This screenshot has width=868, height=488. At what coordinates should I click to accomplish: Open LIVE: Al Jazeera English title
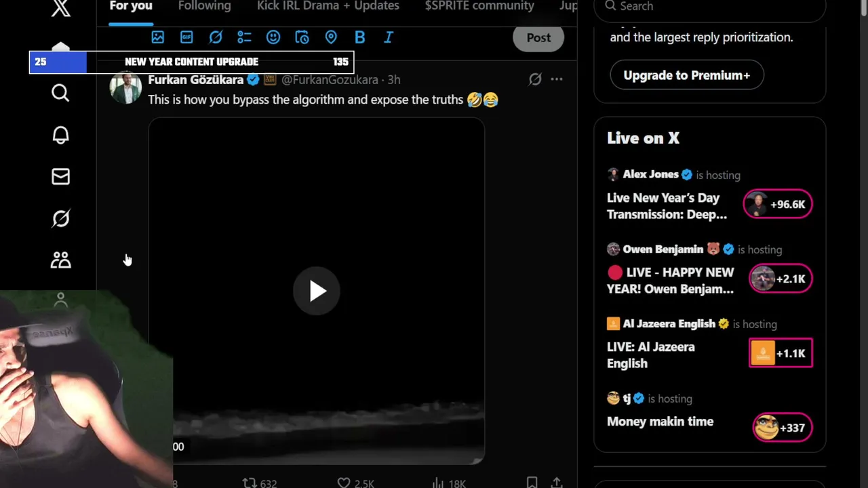click(651, 355)
